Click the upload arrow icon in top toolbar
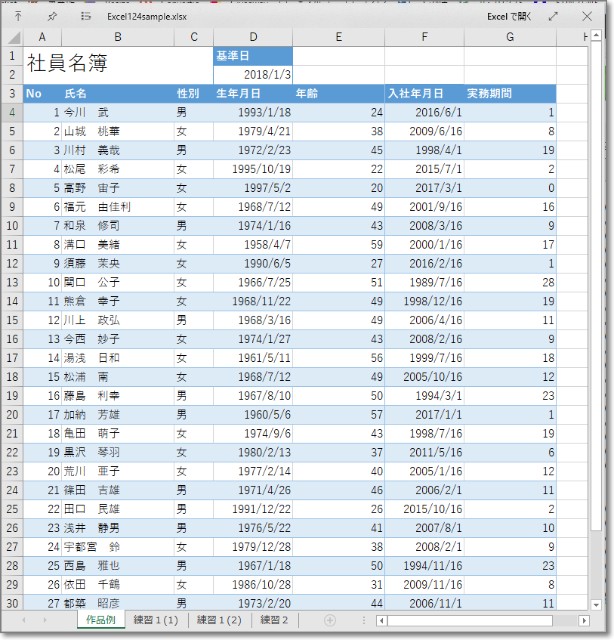Viewport: 614px width, 640px height. [x=19, y=16]
